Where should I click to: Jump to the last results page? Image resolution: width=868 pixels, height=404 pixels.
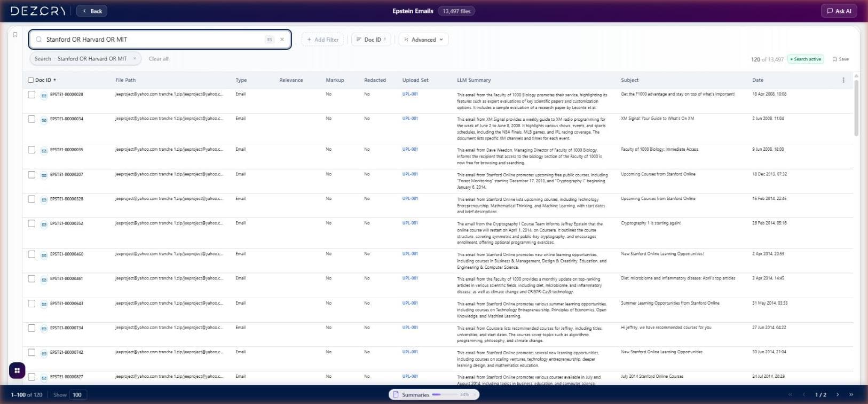pos(851,395)
